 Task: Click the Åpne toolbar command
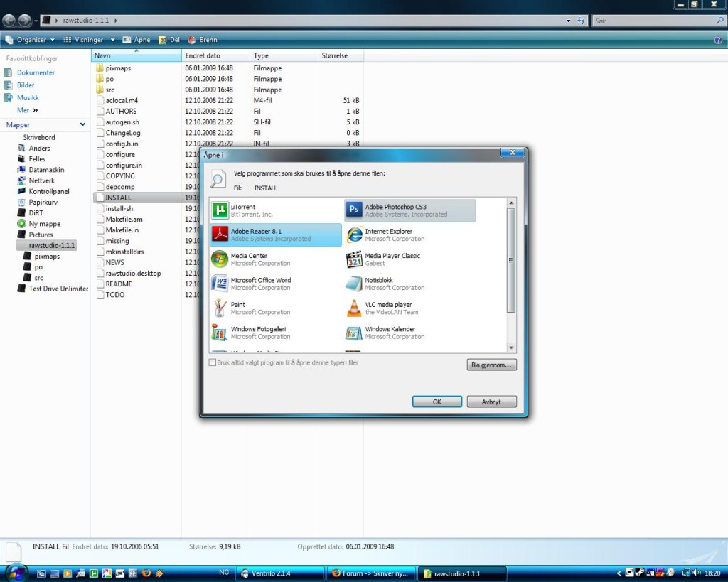136,40
